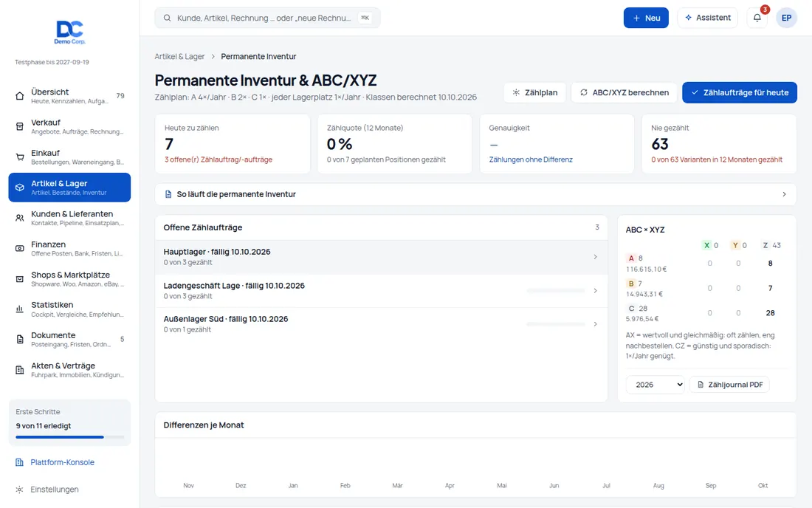Click the Dokumente file icon
This screenshot has width=812, height=508.
click(x=20, y=339)
